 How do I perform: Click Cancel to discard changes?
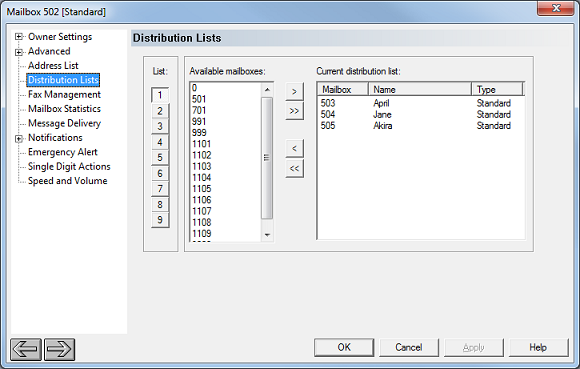tap(409, 347)
